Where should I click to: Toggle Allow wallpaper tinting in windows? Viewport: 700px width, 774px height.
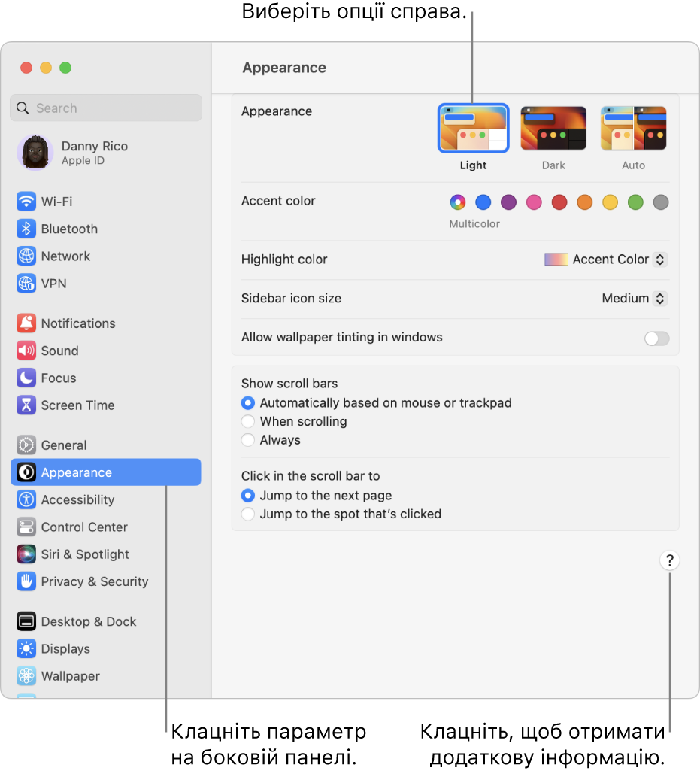[x=656, y=338]
